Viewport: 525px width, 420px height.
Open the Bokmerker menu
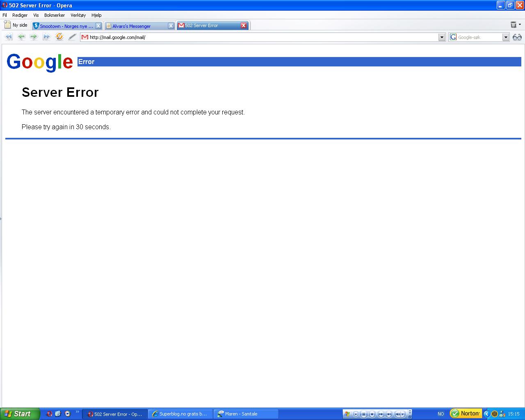[x=55, y=15]
